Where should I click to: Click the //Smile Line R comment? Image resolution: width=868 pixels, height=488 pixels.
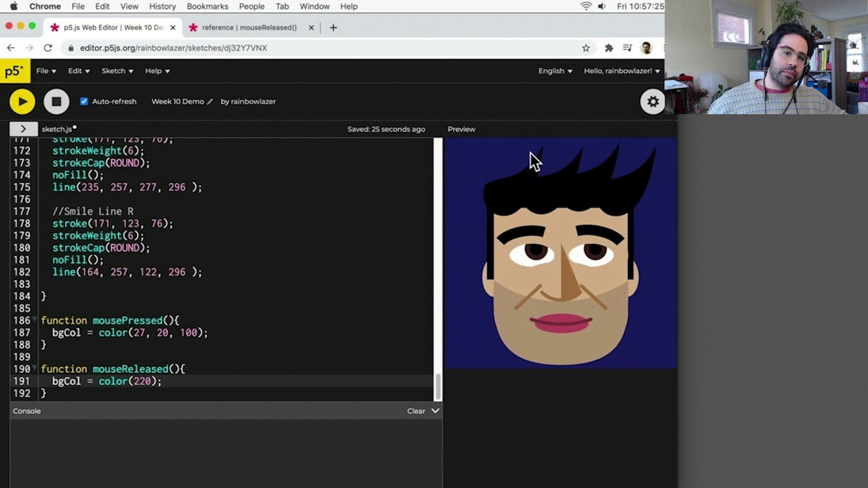(x=93, y=211)
